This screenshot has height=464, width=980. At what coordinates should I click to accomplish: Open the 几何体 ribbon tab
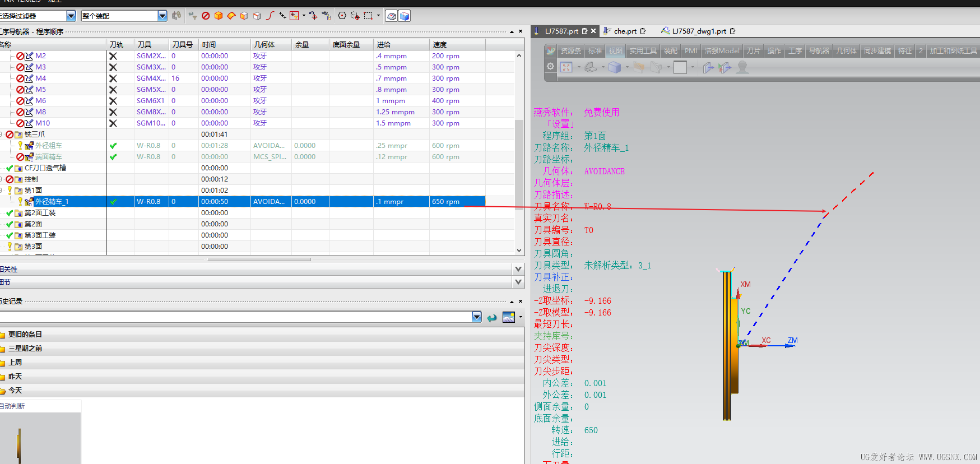pos(847,51)
